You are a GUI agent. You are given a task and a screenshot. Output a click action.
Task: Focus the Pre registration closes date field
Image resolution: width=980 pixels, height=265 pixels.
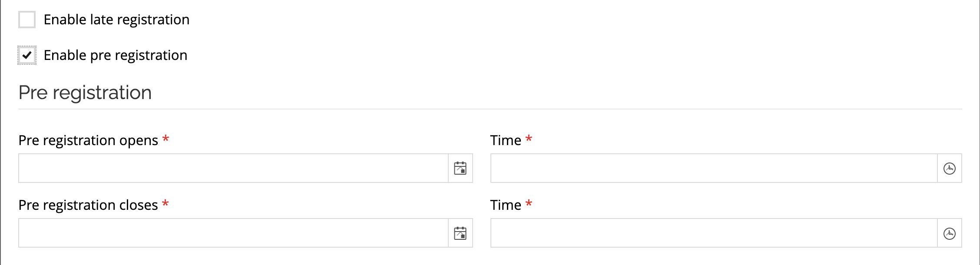point(233,233)
